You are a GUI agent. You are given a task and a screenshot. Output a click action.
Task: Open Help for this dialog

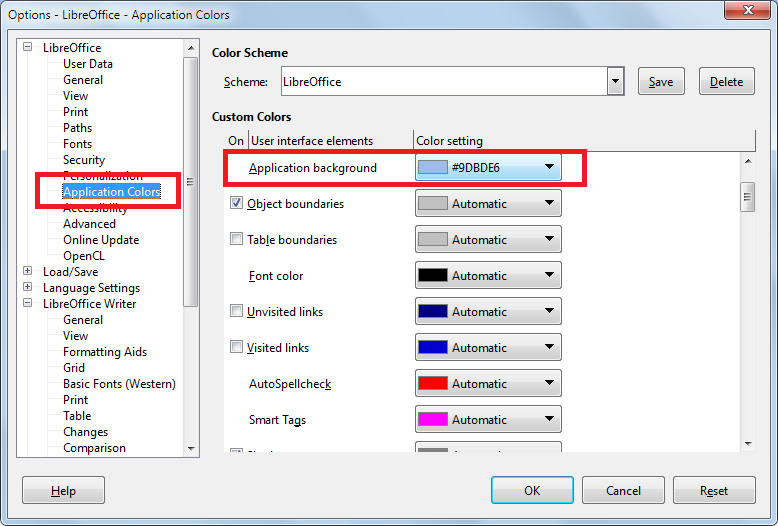pyautogui.click(x=64, y=490)
